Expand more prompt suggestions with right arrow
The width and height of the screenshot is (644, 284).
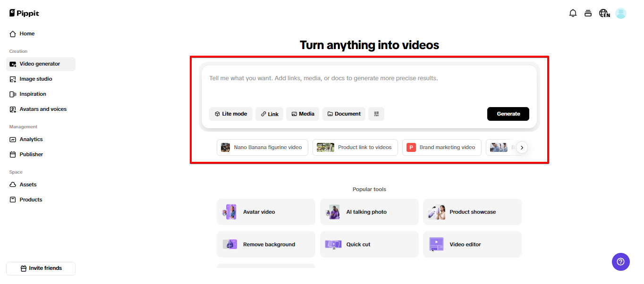[522, 147]
